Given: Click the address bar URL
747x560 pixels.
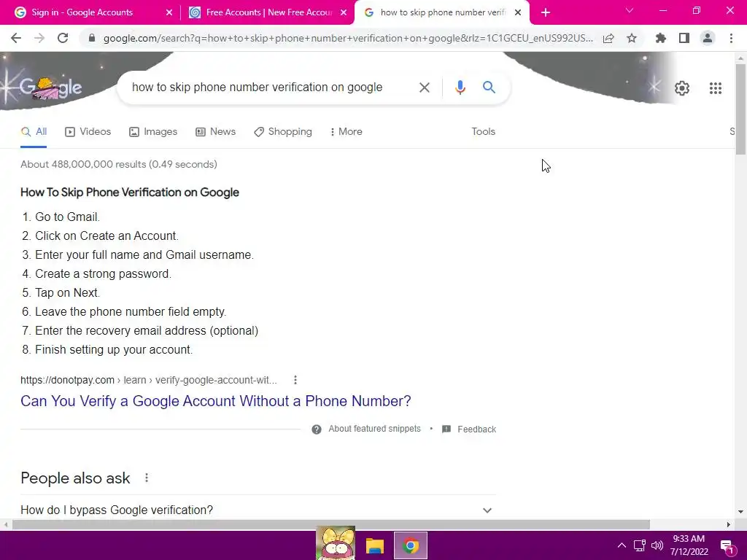Looking at the screenshot, I should [x=348, y=38].
